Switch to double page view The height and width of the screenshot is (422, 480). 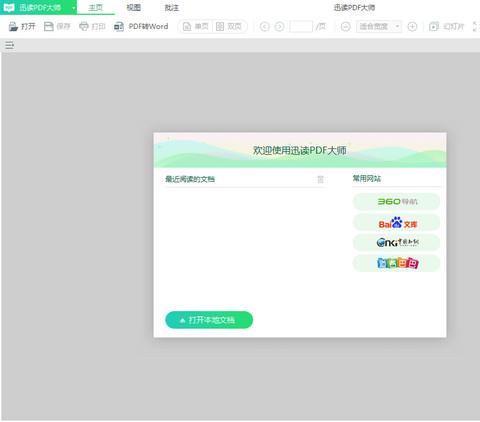[229, 26]
